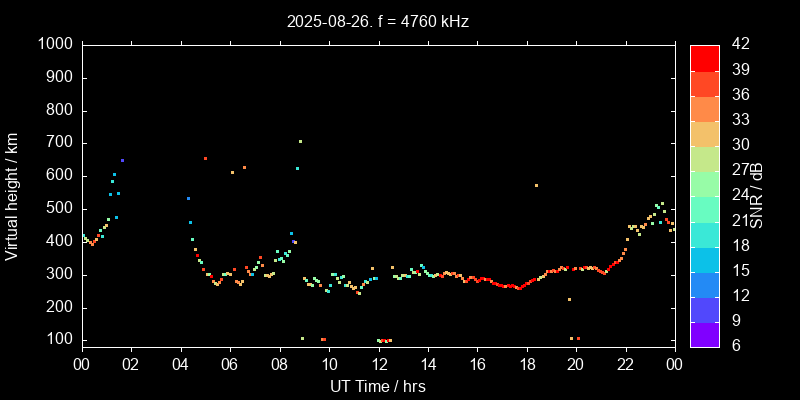Pick the light orange 30–33 dB colorbar segment
This screenshot has height=400, width=800.
pos(705,133)
